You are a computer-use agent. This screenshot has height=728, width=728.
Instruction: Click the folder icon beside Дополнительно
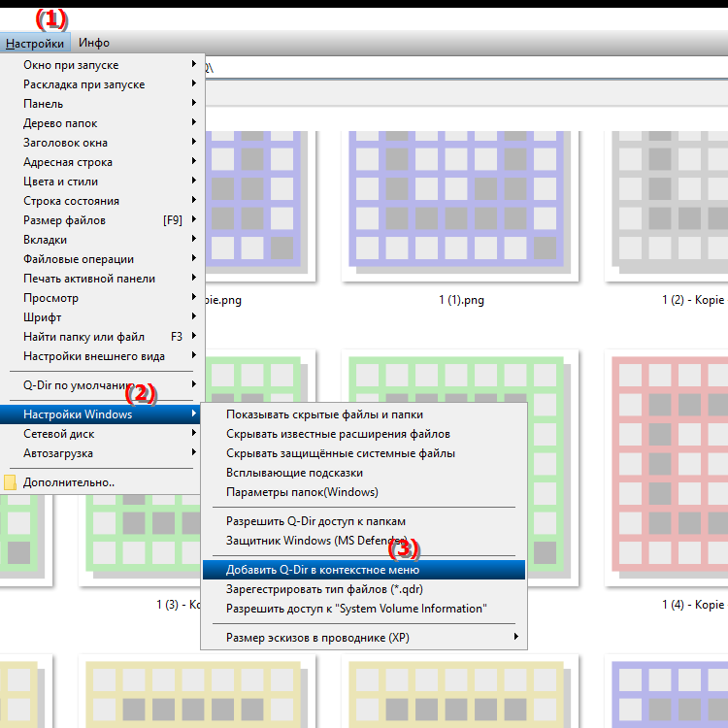pos(10,482)
